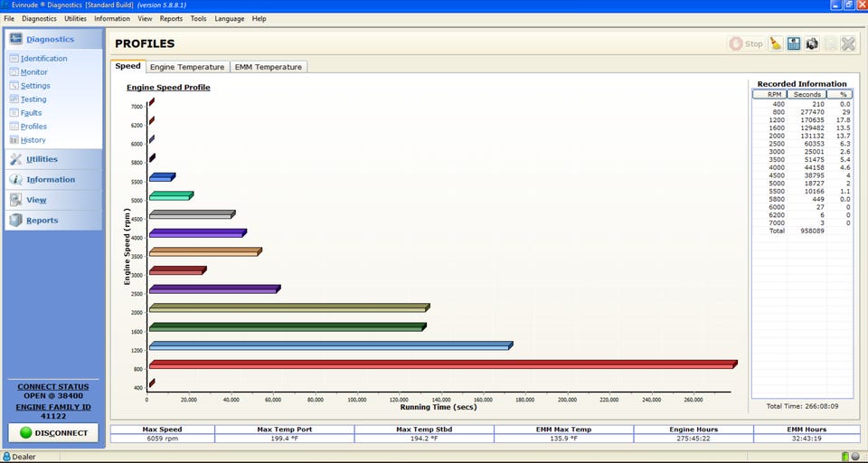Viewport: 868px width, 463px height.
Task: Switch to the Engine Temperature tab
Action: 188,67
